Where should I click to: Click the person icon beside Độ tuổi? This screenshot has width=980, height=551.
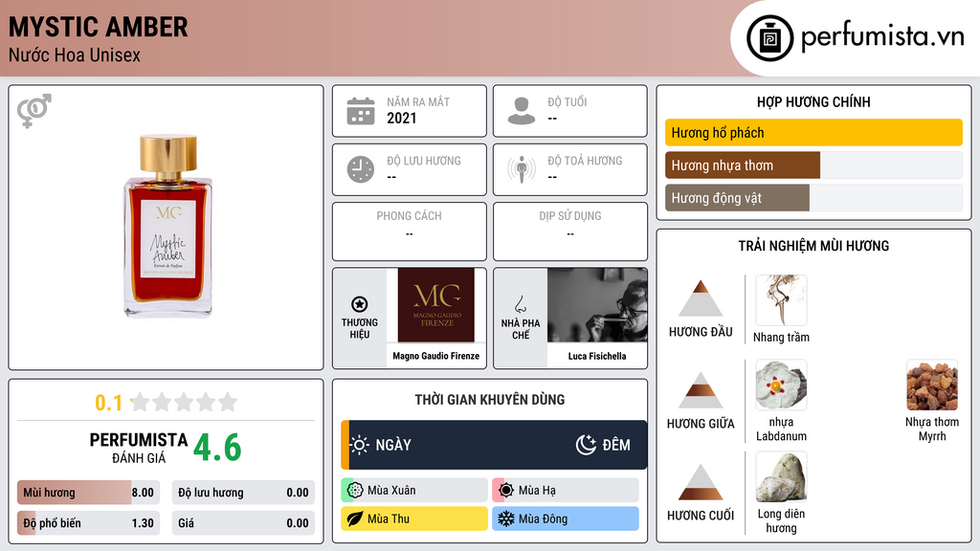point(522,111)
